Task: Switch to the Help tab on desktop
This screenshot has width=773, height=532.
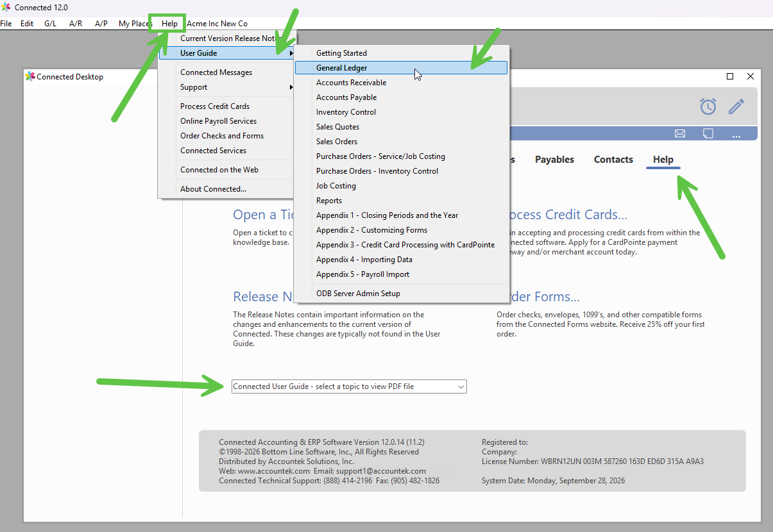Action: (663, 160)
